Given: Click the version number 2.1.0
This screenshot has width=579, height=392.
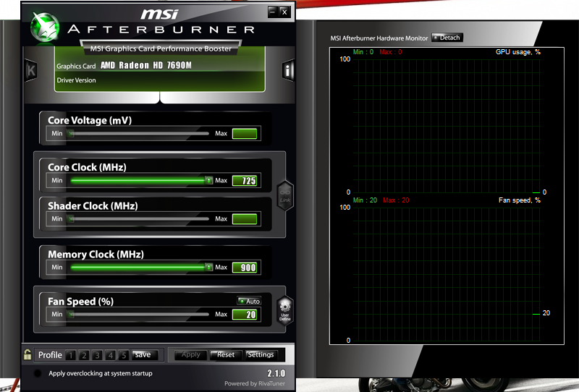Looking at the screenshot, I should point(276,373).
